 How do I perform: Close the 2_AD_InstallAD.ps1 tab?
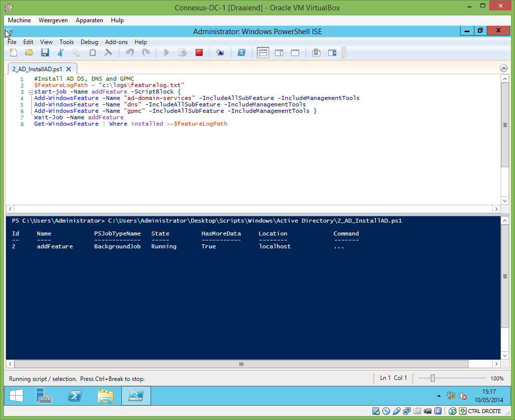(x=69, y=69)
